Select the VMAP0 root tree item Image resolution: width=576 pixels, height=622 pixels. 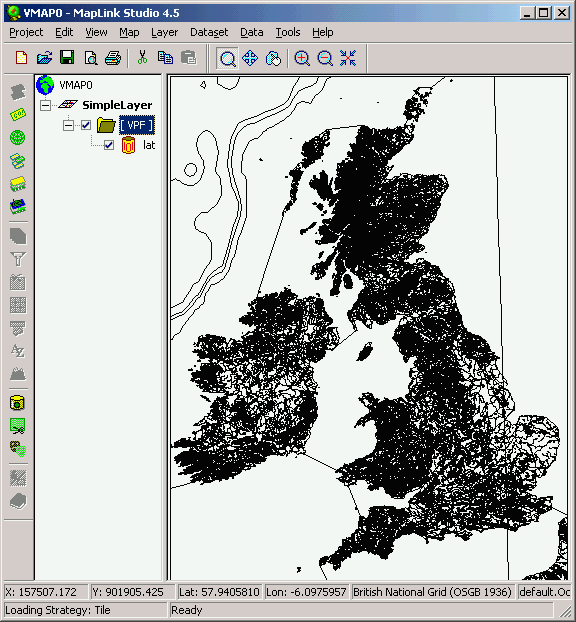(76, 85)
